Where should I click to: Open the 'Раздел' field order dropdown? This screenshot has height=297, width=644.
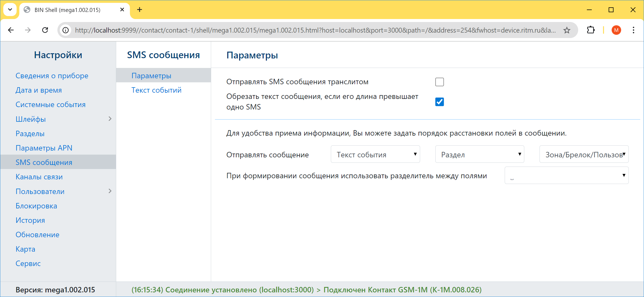point(479,154)
